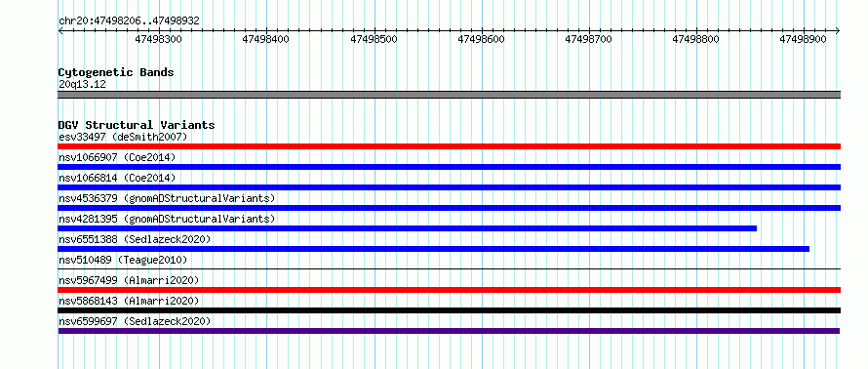The height and width of the screenshot is (369, 868).
Task: Click the esv33497 (deSmith2007) label
Action: 123,137
